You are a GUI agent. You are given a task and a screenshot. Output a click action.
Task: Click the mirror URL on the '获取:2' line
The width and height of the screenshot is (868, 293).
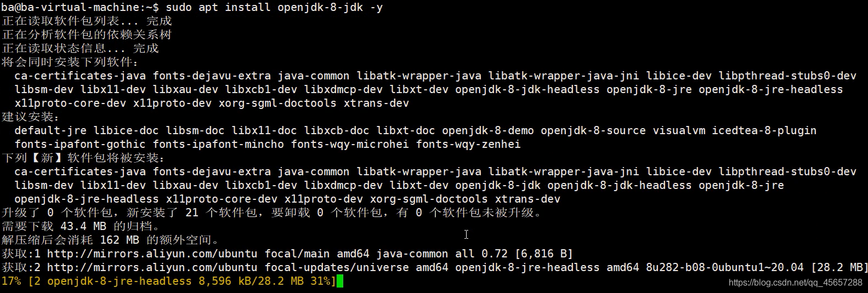pos(152,267)
